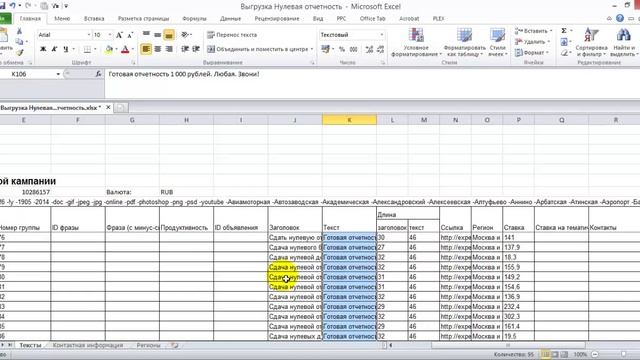Click the thousands separator 000 button

353,49
